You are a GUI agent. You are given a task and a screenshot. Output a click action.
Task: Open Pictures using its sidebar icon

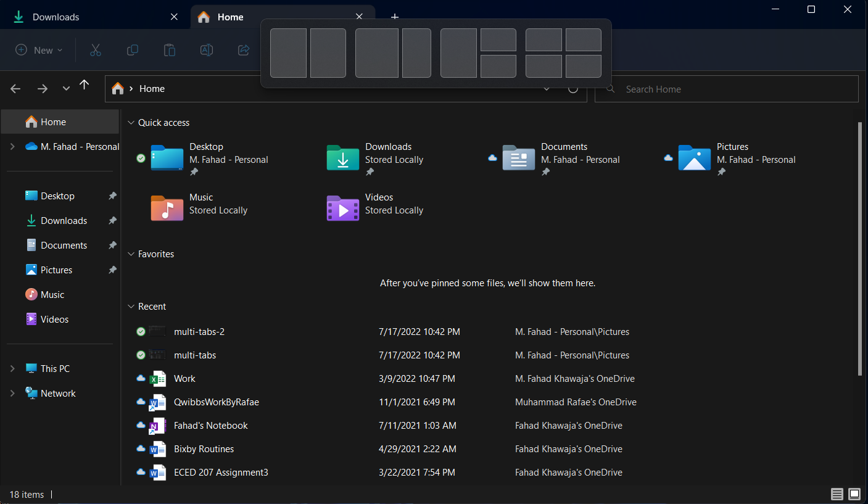point(32,270)
